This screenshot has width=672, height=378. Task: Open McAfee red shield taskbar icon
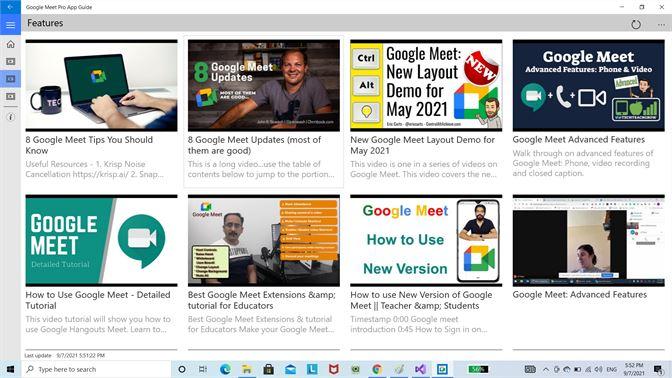pos(334,369)
